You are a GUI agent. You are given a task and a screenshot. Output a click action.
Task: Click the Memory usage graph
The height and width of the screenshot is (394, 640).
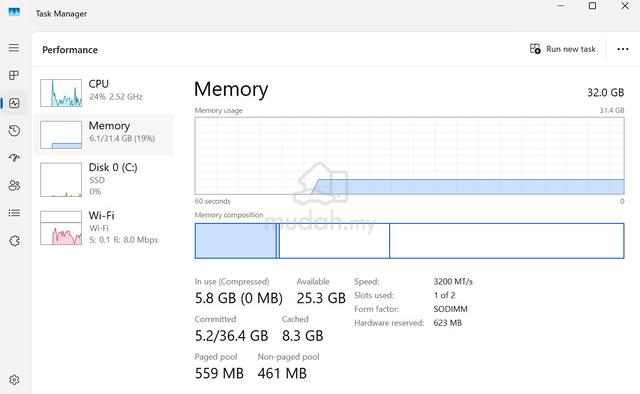pyautogui.click(x=409, y=156)
